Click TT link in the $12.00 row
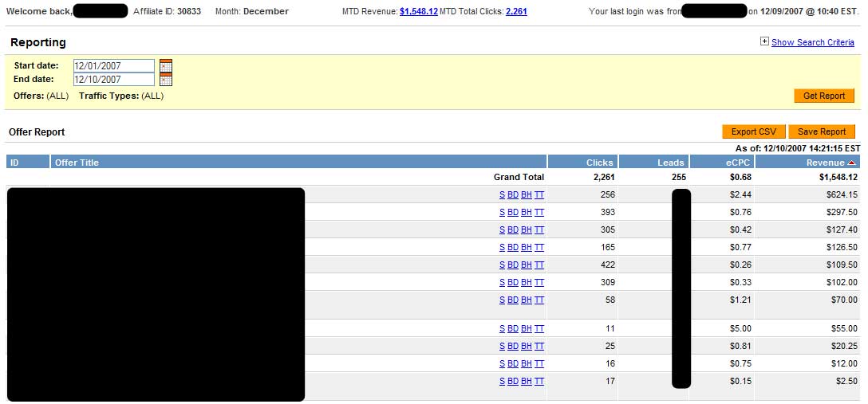This screenshot has height=404, width=868. (539, 363)
